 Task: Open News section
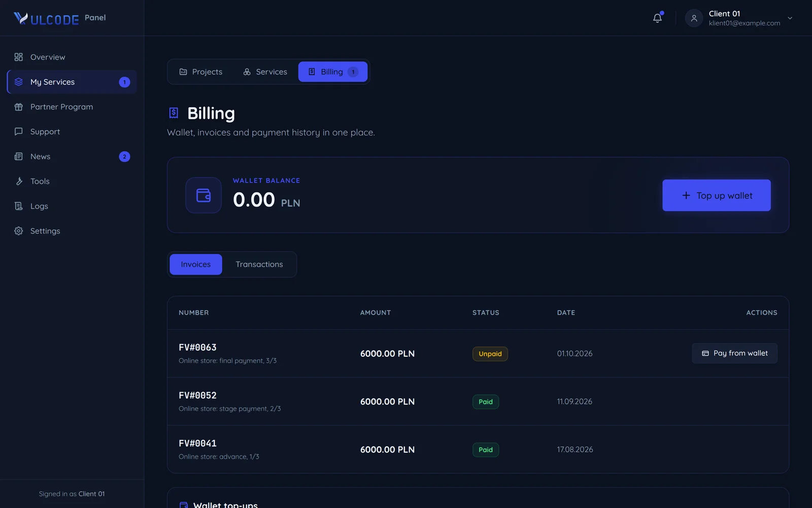coord(72,156)
